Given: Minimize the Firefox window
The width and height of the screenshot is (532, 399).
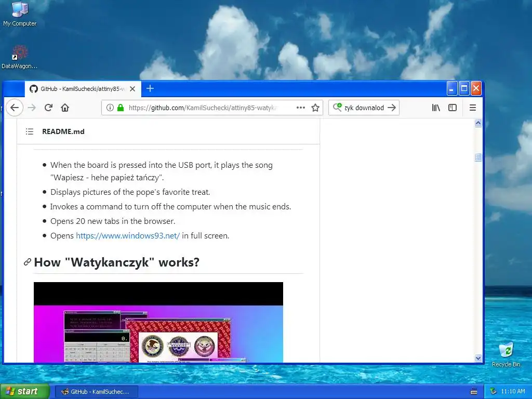Looking at the screenshot, I should point(451,88).
